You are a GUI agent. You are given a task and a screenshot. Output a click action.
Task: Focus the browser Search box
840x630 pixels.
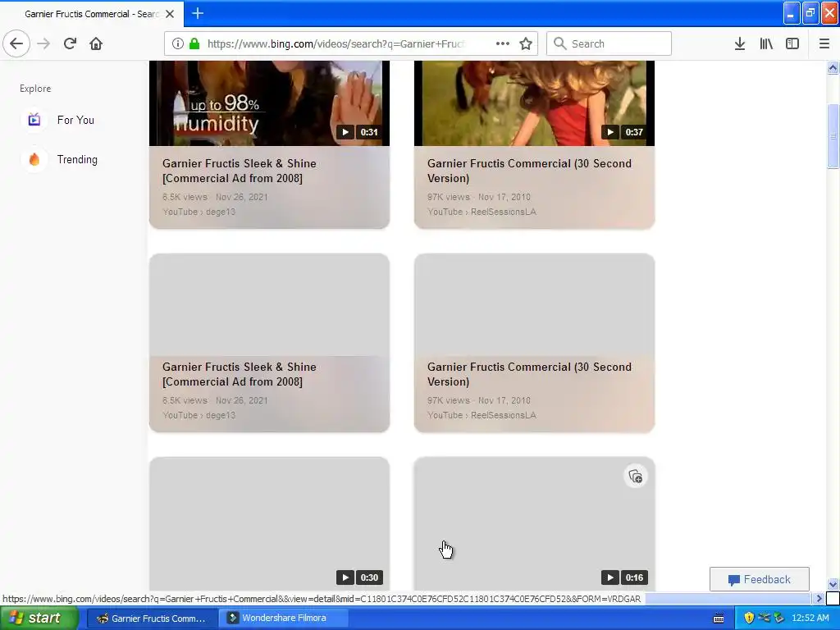click(x=609, y=44)
